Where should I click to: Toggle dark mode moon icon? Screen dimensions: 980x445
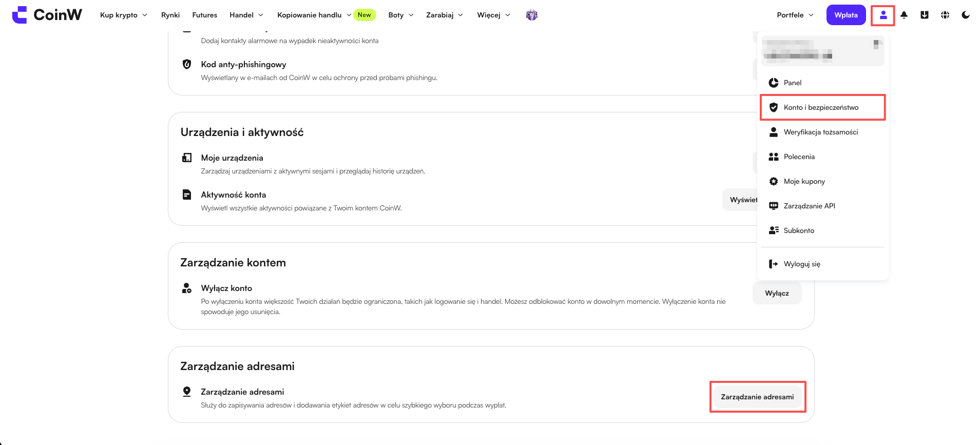[x=966, y=15]
